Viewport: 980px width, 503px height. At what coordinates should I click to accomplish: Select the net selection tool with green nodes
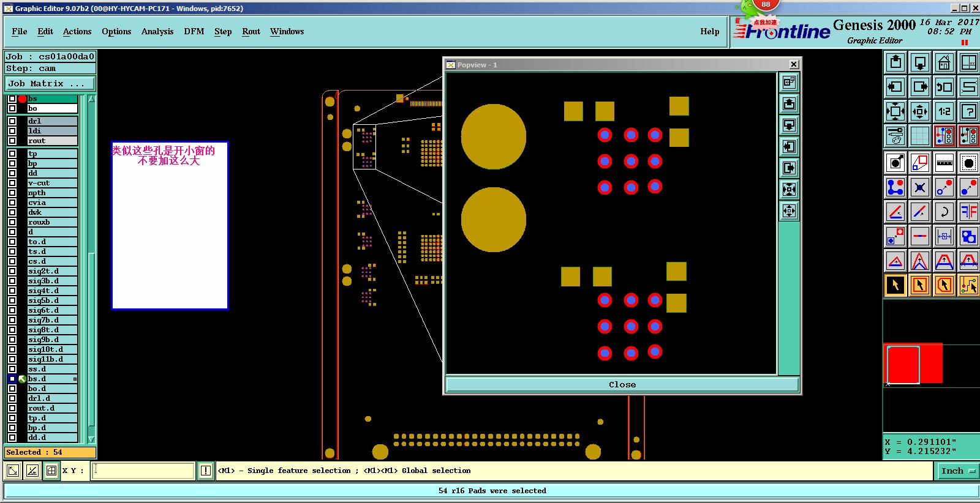pos(969,285)
